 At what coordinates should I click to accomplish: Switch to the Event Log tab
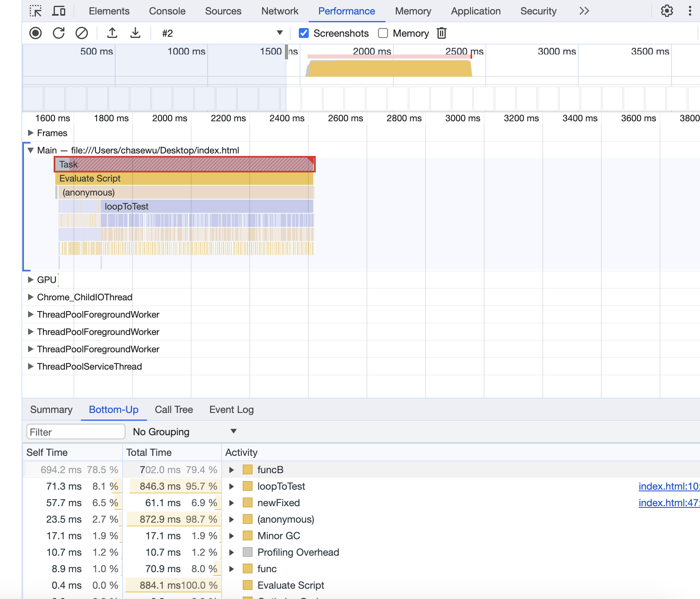click(x=232, y=410)
